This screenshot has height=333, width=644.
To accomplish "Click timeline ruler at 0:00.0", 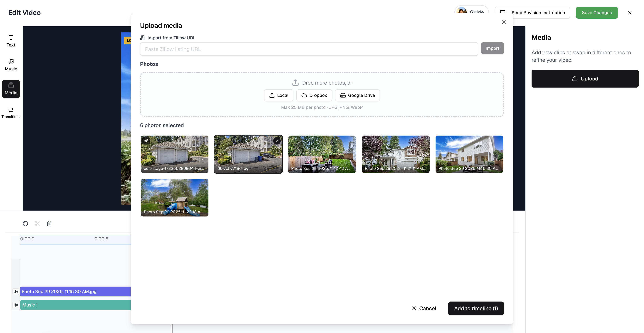I will [27, 239].
